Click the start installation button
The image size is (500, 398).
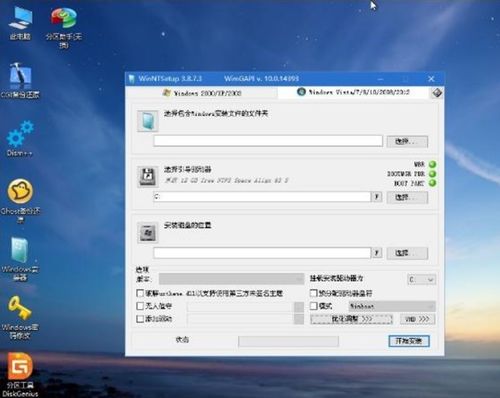[409, 341]
